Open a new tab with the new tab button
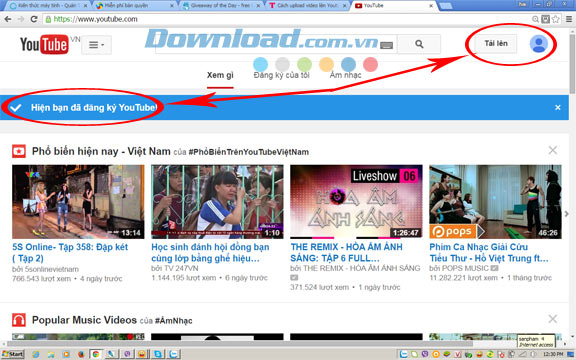The image size is (576, 360). (446, 6)
